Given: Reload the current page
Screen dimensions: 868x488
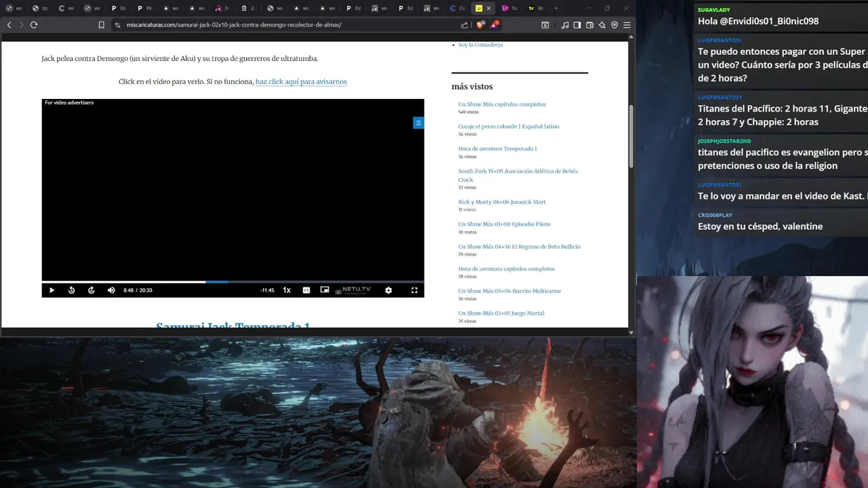Looking at the screenshot, I should 34,25.
